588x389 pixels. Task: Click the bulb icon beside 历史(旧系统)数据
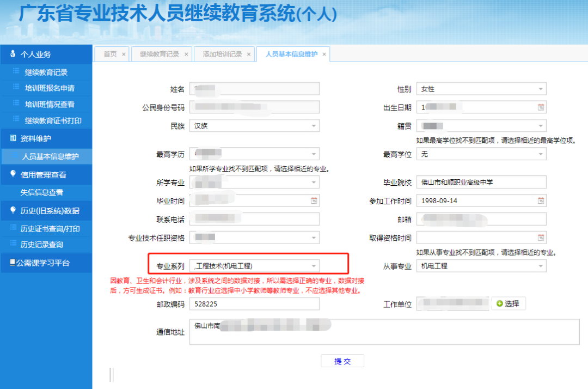coord(13,210)
